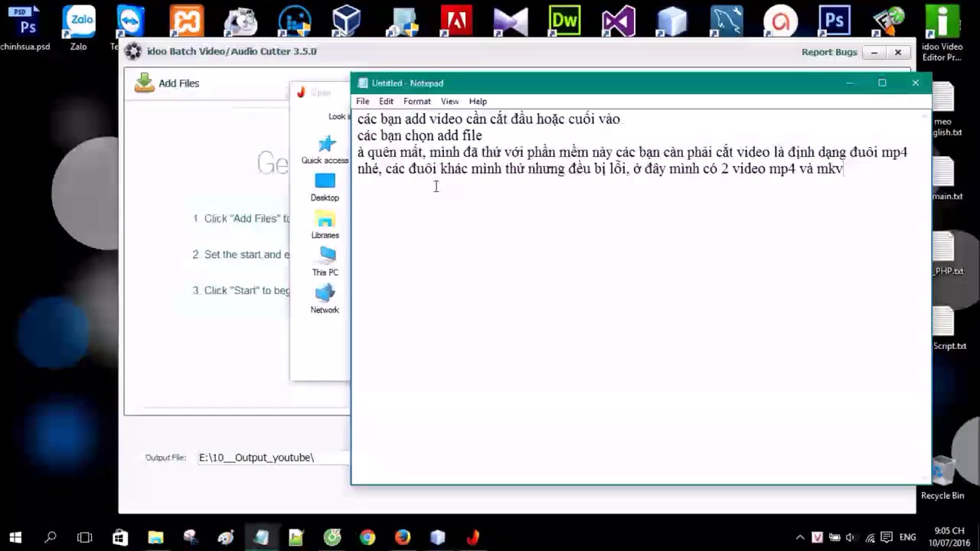Open the main.txt desktop file
This screenshot has height=551, width=980.
(x=948, y=180)
